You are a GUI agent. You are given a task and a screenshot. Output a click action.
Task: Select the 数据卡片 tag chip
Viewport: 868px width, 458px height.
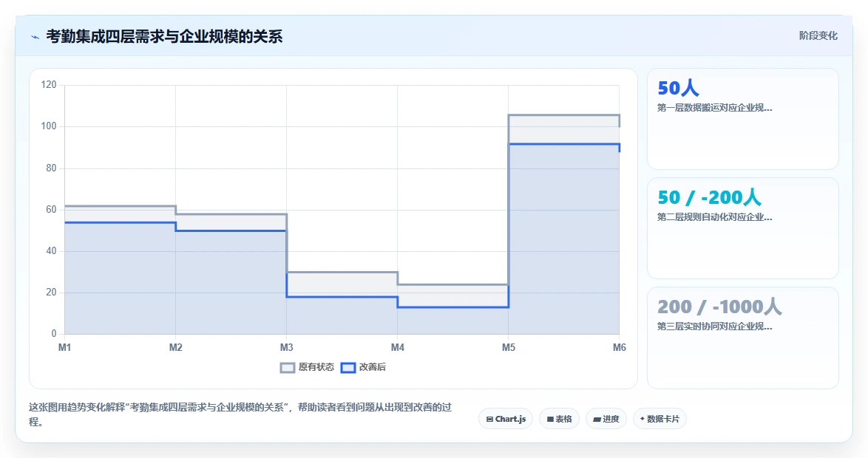pyautogui.click(x=660, y=419)
